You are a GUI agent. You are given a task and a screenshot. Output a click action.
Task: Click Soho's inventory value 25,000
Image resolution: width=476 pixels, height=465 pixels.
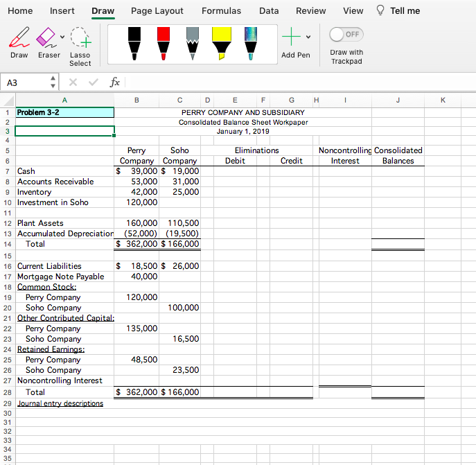click(x=179, y=192)
